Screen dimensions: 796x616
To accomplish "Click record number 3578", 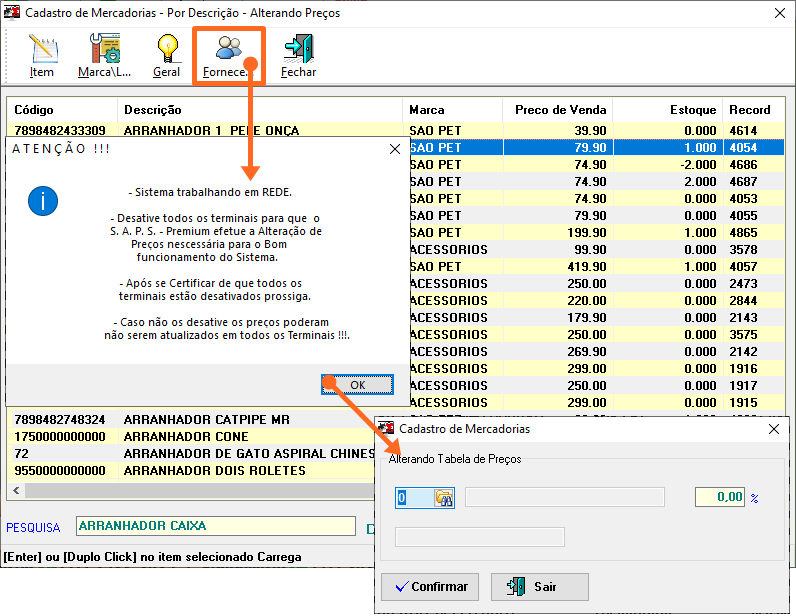I will (743, 250).
